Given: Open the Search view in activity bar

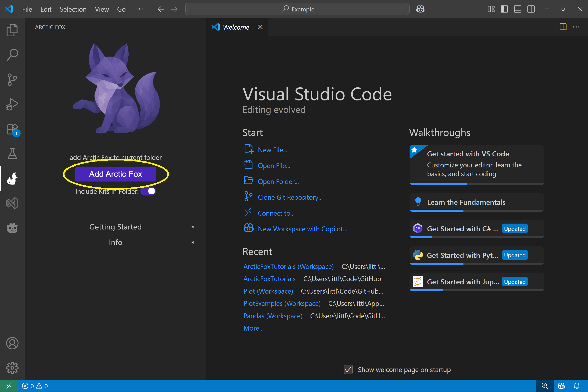Looking at the screenshot, I should [12, 55].
